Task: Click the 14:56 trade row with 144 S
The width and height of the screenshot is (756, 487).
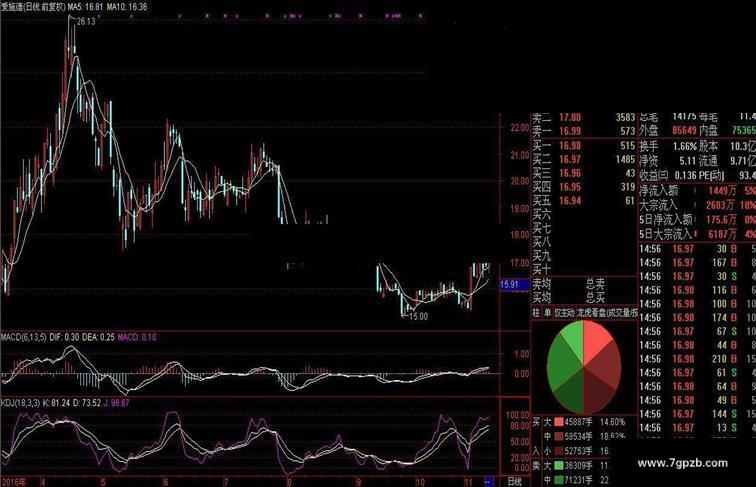Action: (697, 414)
